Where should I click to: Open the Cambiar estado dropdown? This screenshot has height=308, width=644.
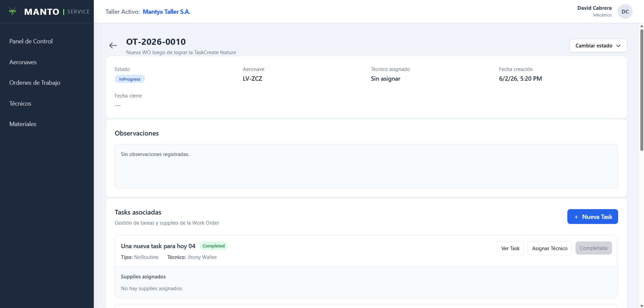point(598,46)
